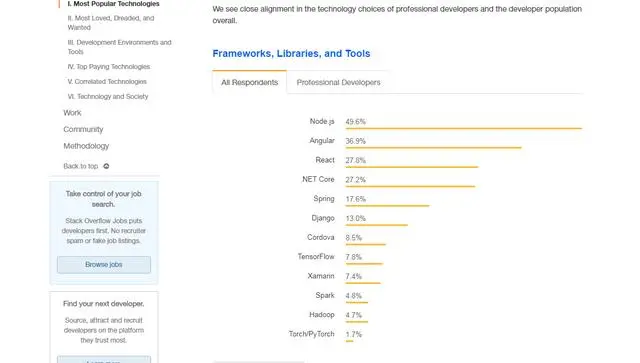Viewport: 640px width, 363px height.
Task: Click the Back to top arrow icon
Action: point(106,166)
